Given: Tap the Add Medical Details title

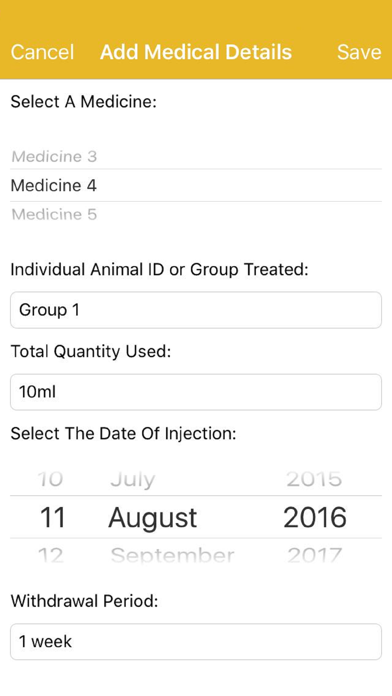Looking at the screenshot, I should (196, 52).
